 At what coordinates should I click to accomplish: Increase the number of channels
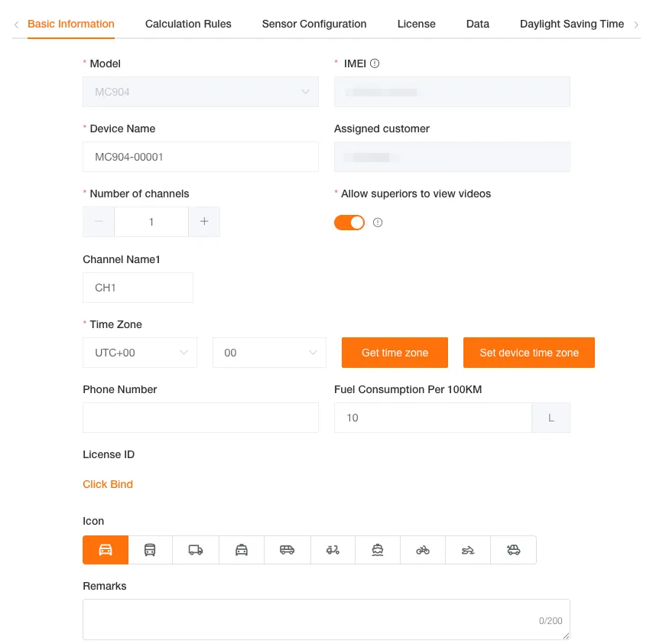[204, 222]
